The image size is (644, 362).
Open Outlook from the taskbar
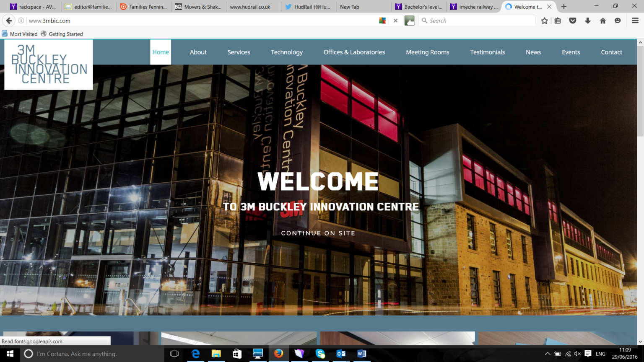click(341, 354)
